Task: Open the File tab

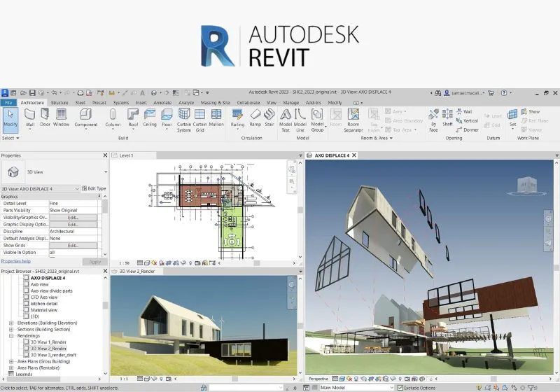Action: [8, 103]
